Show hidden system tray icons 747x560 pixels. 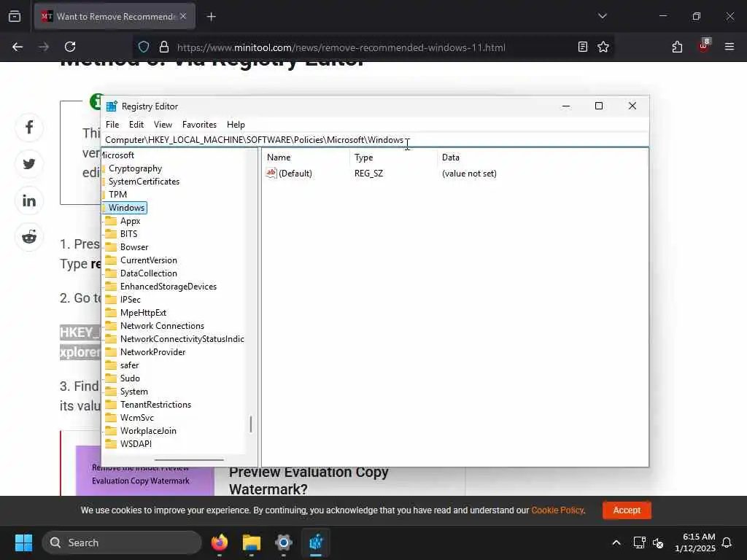point(616,542)
